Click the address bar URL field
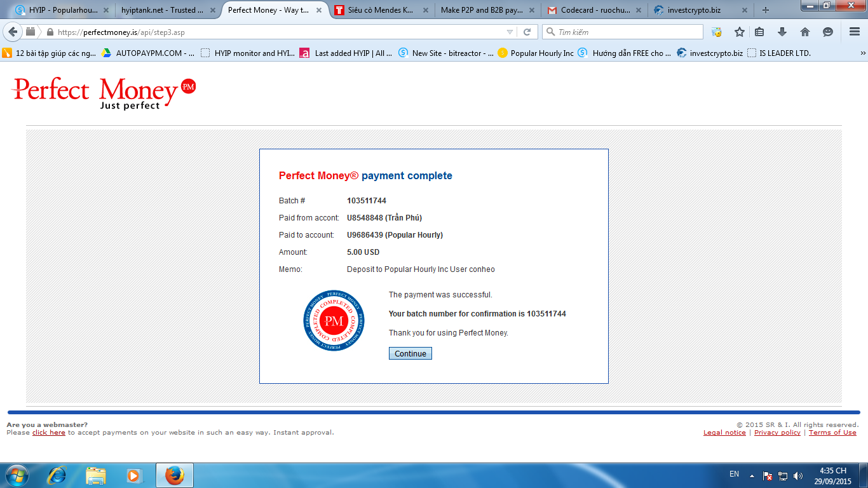The width and height of the screenshot is (868, 488). click(280, 32)
